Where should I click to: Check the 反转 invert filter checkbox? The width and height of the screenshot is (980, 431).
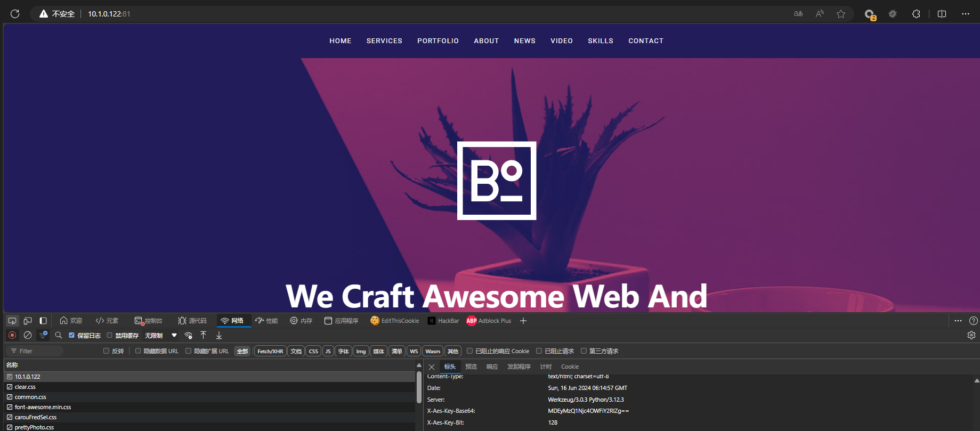pos(106,351)
